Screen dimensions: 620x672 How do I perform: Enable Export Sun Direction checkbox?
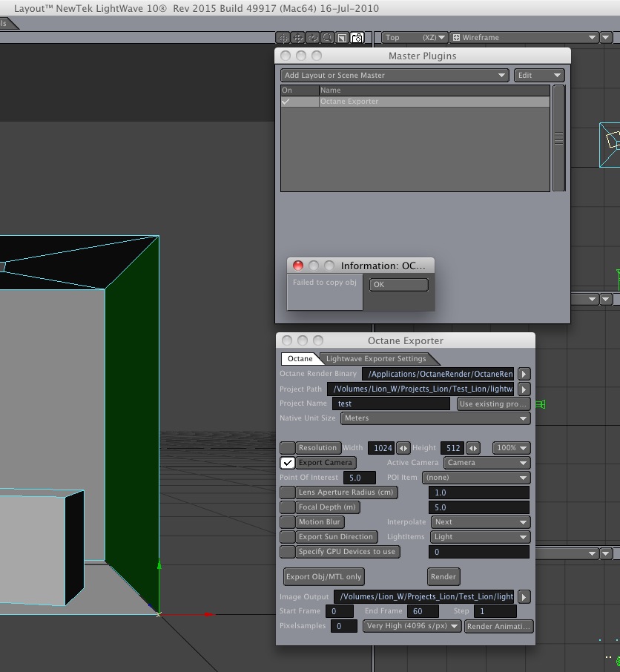[288, 536]
